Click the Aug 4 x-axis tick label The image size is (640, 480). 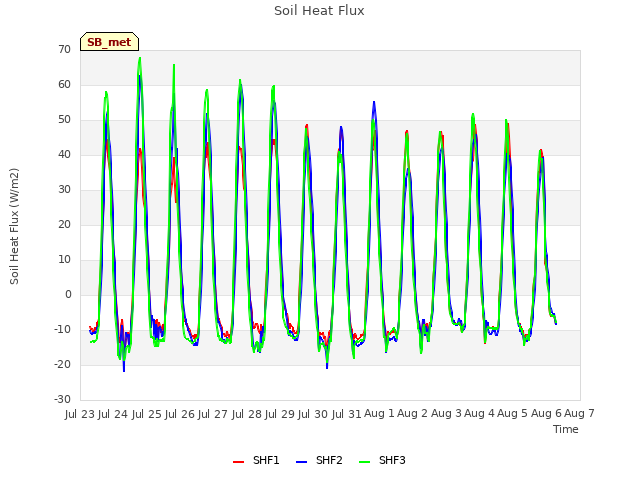click(479, 414)
